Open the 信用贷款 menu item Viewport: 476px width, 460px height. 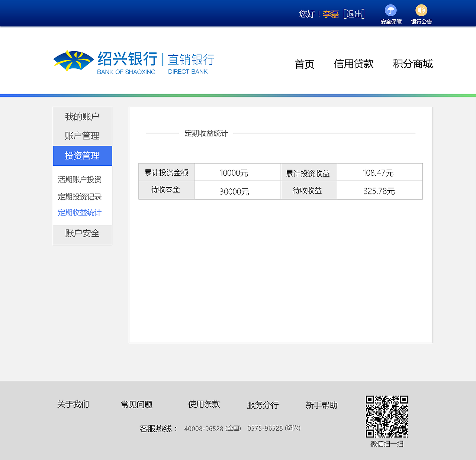(354, 64)
